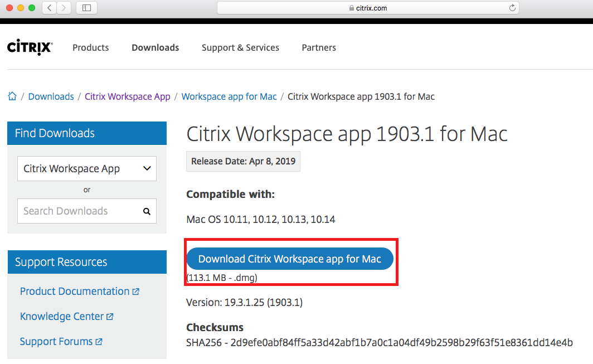Click the citrix.com address bar
The width and height of the screenshot is (593, 364).
pyautogui.click(x=368, y=8)
